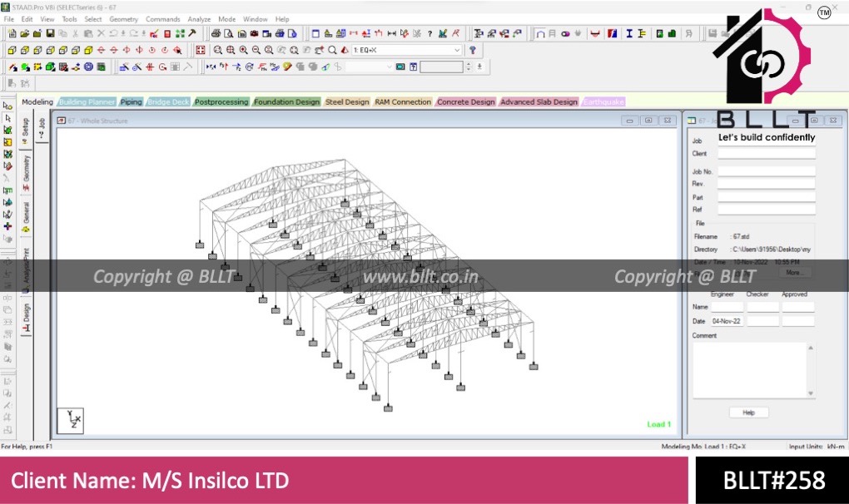Click the Rotate Up red icon
The width and height of the screenshot is (849, 504).
click(102, 50)
